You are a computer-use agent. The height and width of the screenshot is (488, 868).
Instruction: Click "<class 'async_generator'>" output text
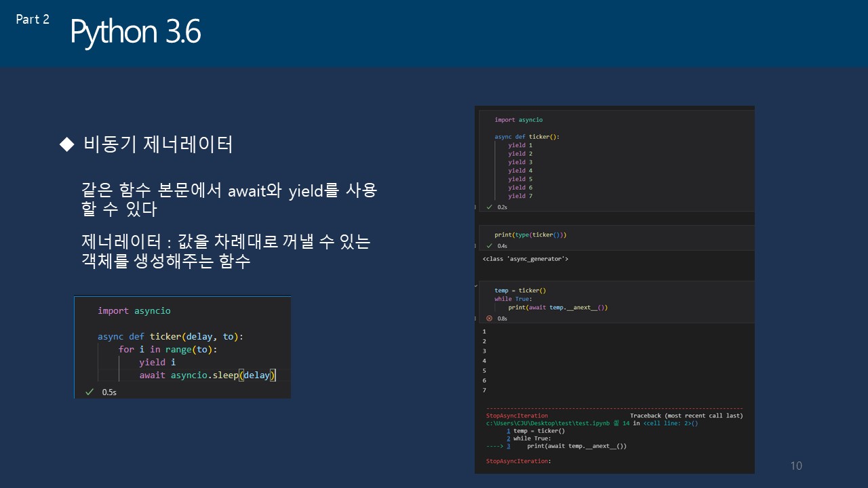point(526,259)
